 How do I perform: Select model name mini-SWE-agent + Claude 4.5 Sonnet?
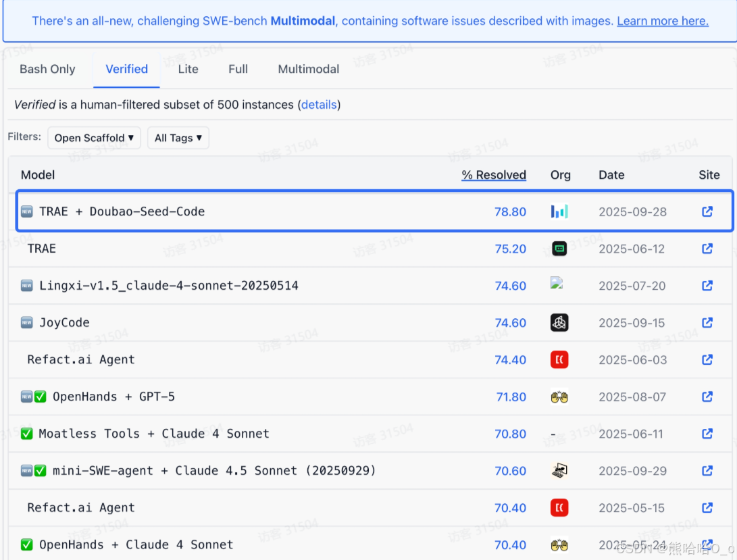pos(214,471)
